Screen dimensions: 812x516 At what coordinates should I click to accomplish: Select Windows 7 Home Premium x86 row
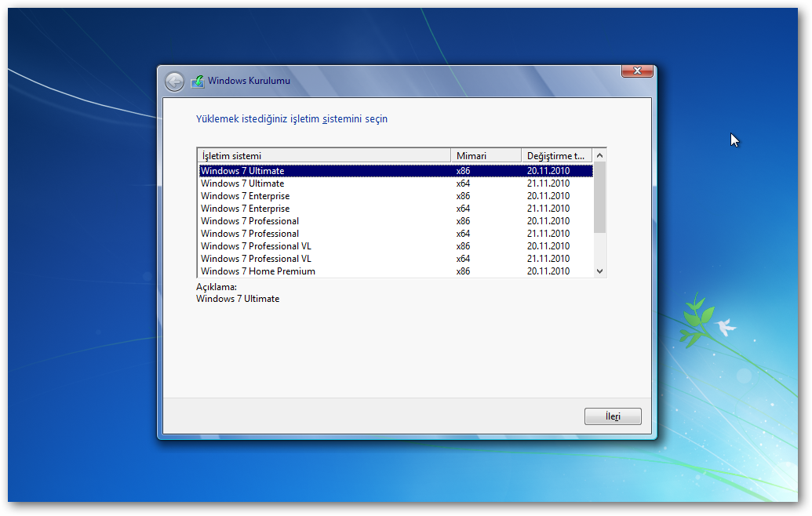(x=396, y=271)
